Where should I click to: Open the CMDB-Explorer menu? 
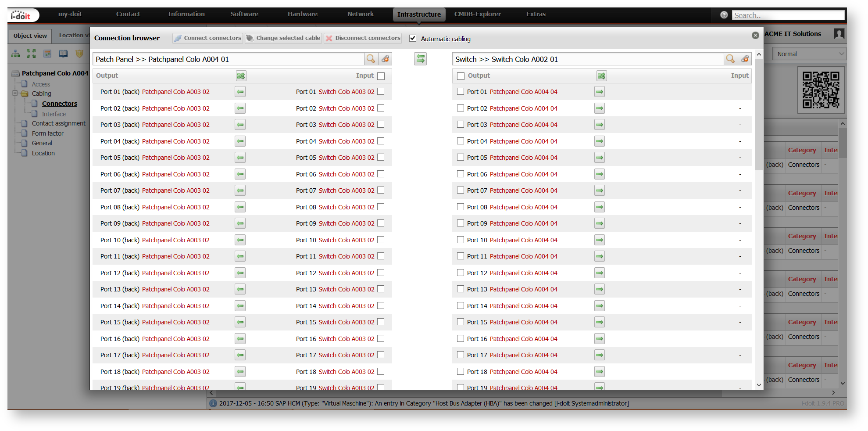pos(478,14)
